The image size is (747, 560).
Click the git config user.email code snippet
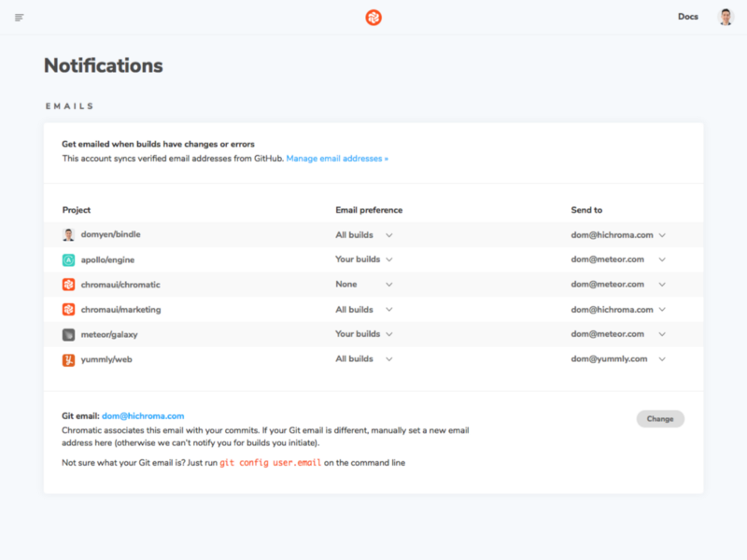click(270, 463)
